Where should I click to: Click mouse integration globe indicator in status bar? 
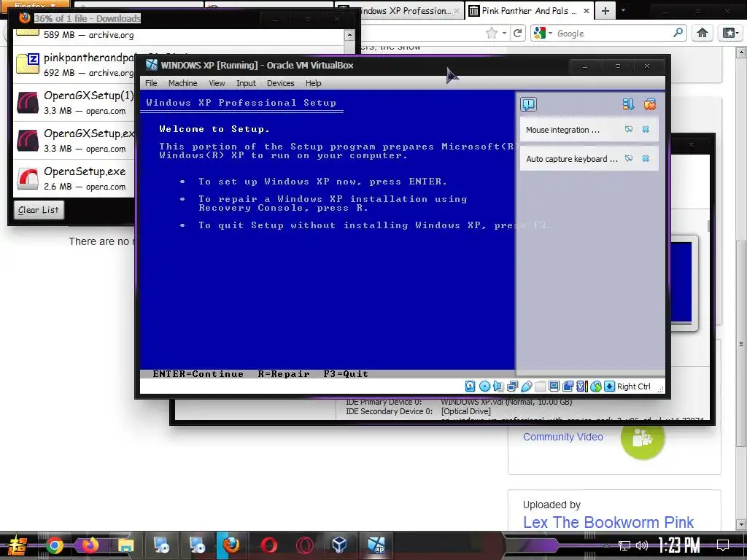[595, 386]
